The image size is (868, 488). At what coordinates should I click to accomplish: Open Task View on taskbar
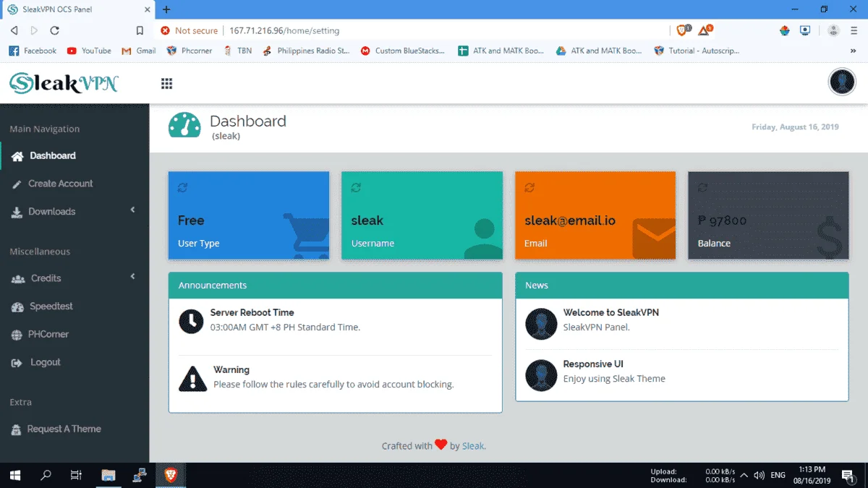(x=76, y=475)
